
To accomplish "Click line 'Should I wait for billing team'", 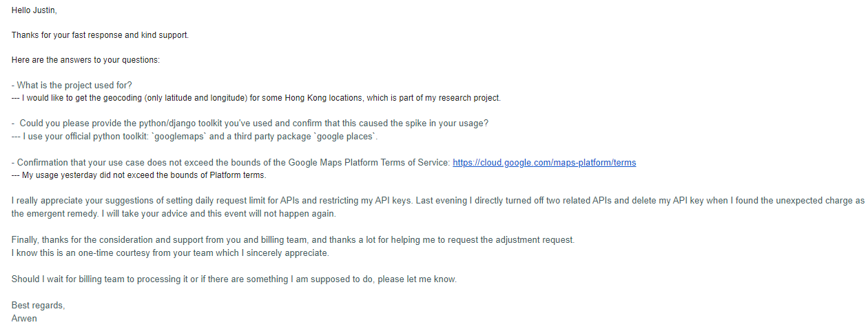I will click(234, 279).
